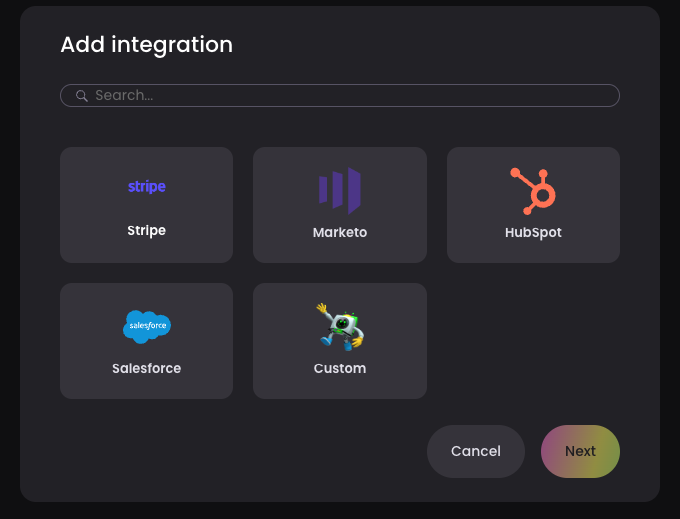Select the "Salesforce" card label
The width and height of the screenshot is (680, 519).
point(147,369)
